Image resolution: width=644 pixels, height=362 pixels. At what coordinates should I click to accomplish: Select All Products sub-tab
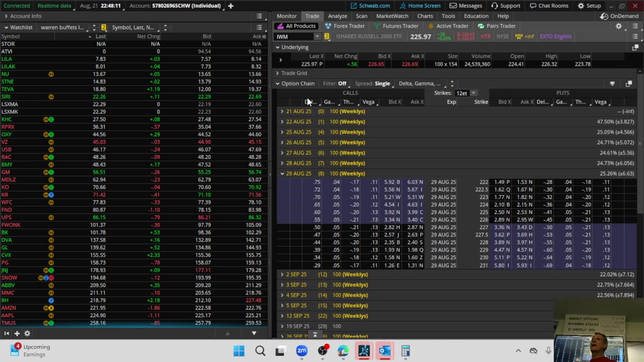click(x=297, y=26)
